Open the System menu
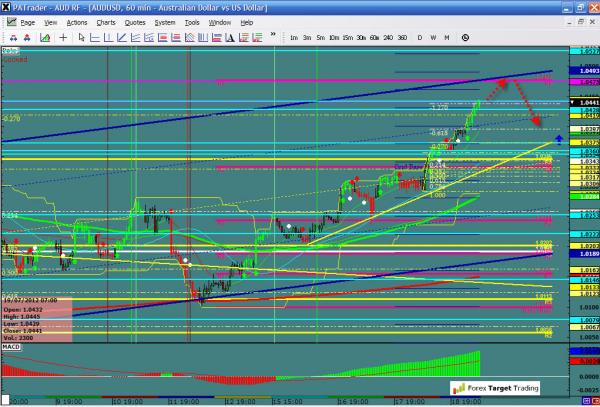The image size is (600, 407). pos(165,23)
